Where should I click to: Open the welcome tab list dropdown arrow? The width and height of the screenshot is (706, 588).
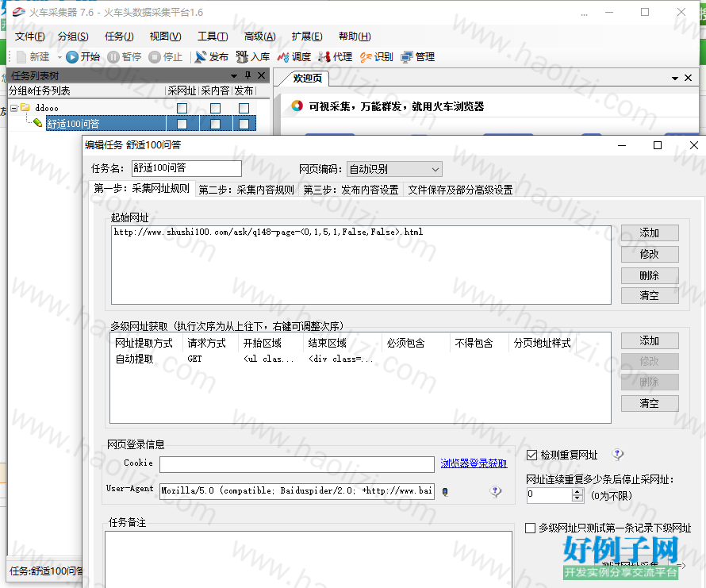(675, 79)
